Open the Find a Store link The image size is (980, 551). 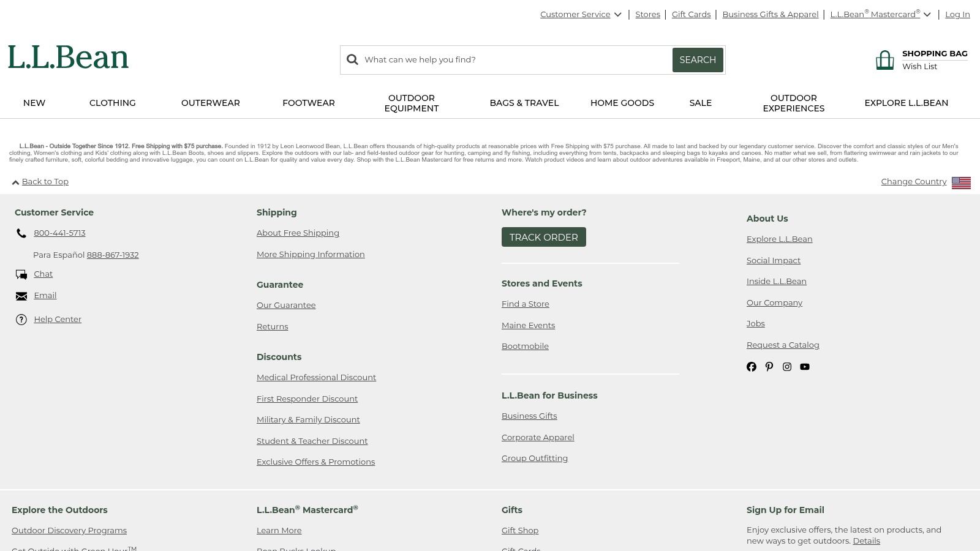[526, 304]
